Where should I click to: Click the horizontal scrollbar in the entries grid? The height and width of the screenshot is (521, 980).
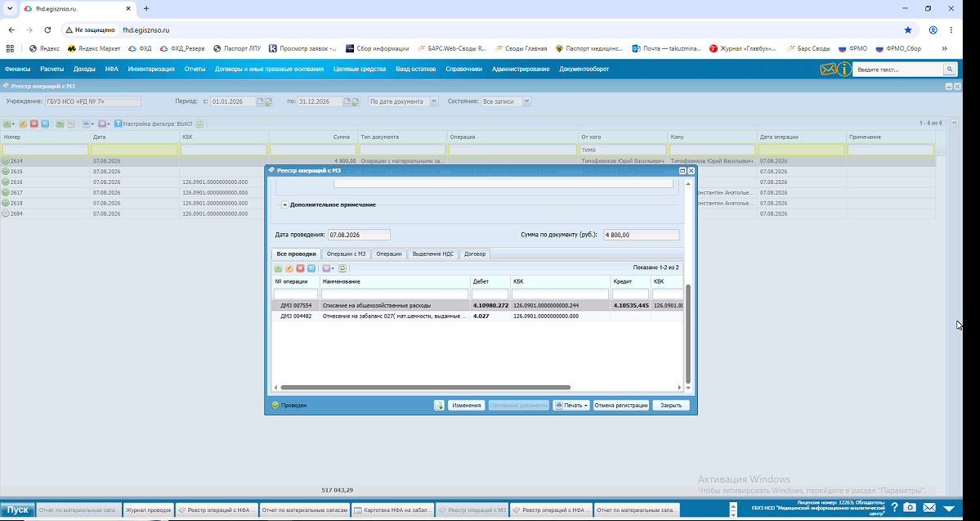pos(425,388)
